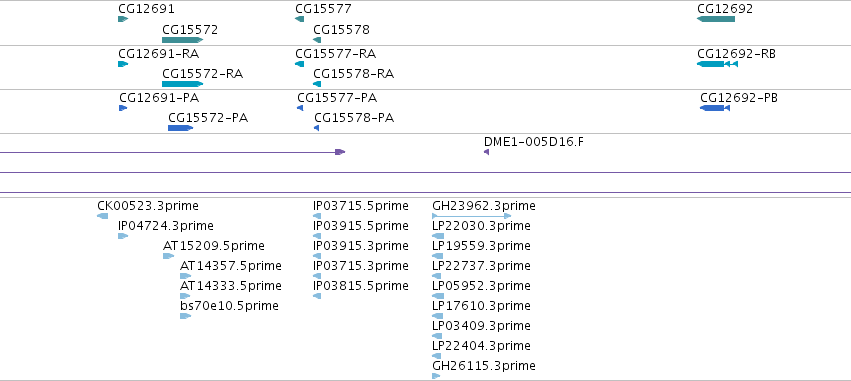Open the LP22030.3prime label
Screen dimensions: 851x381
481,226
